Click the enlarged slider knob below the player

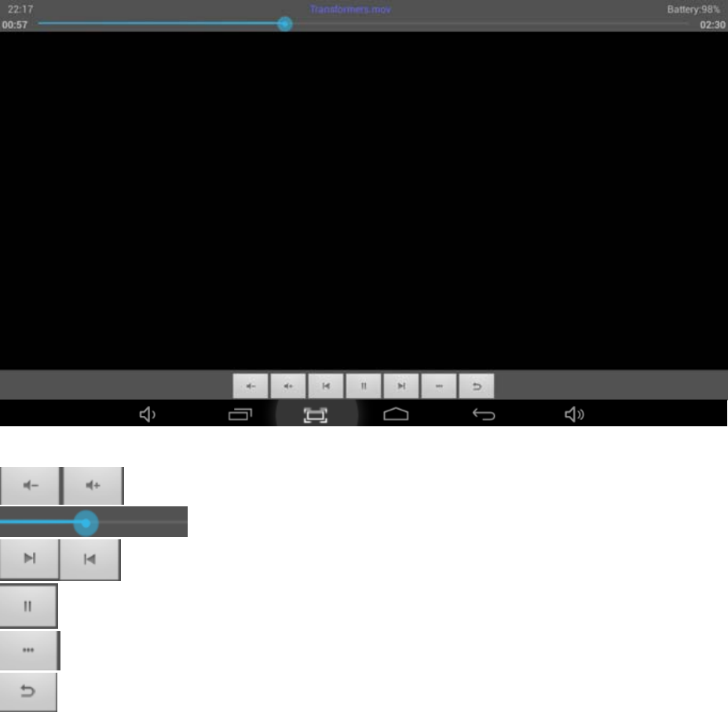86,523
